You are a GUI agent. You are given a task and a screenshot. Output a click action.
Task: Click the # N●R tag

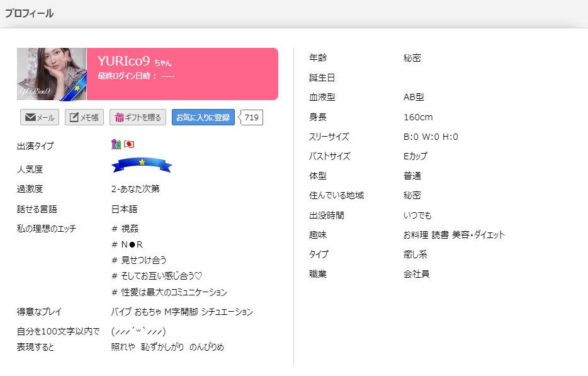tap(127, 244)
